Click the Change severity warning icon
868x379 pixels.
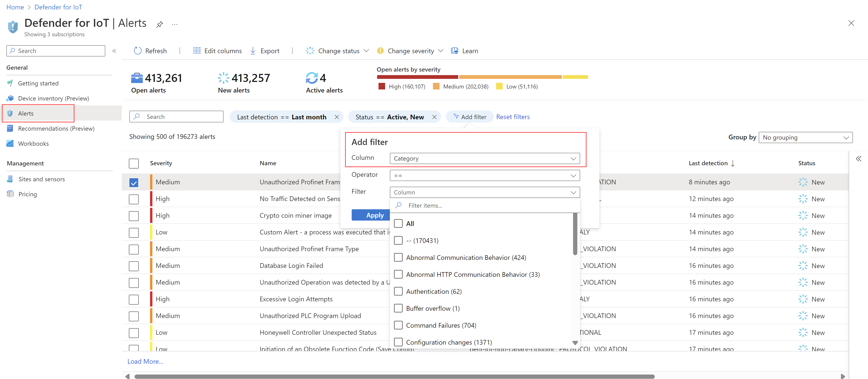point(380,51)
